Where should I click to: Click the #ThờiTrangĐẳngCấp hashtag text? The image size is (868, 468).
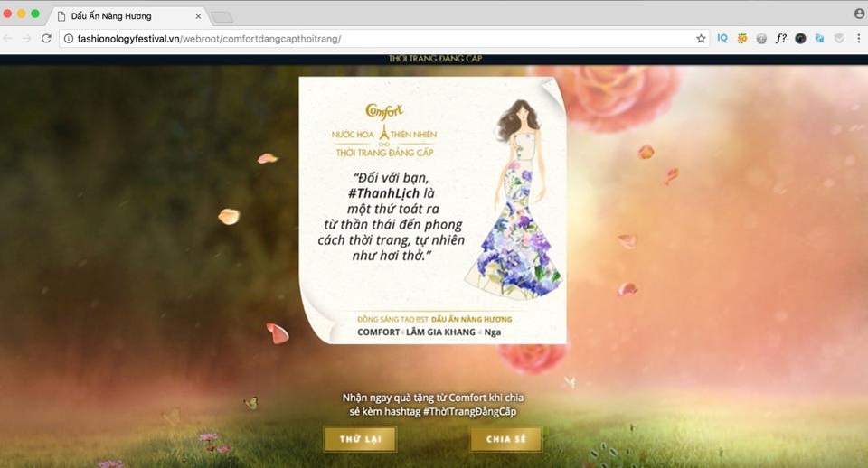[469, 412]
